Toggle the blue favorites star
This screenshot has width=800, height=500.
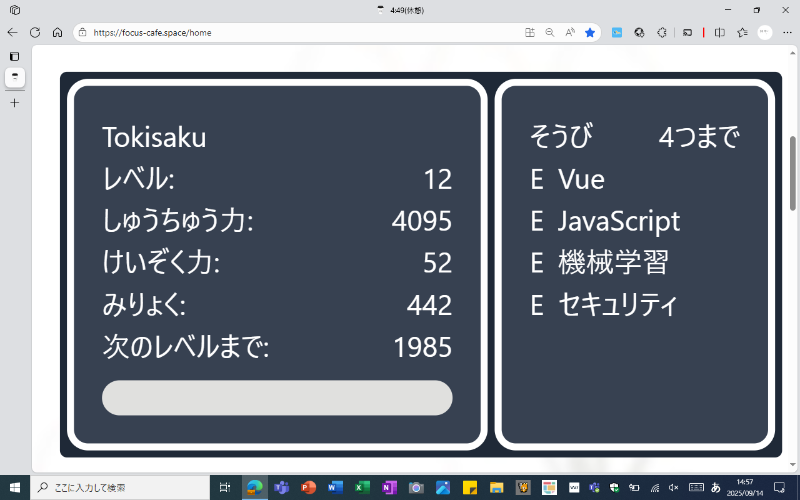point(590,33)
